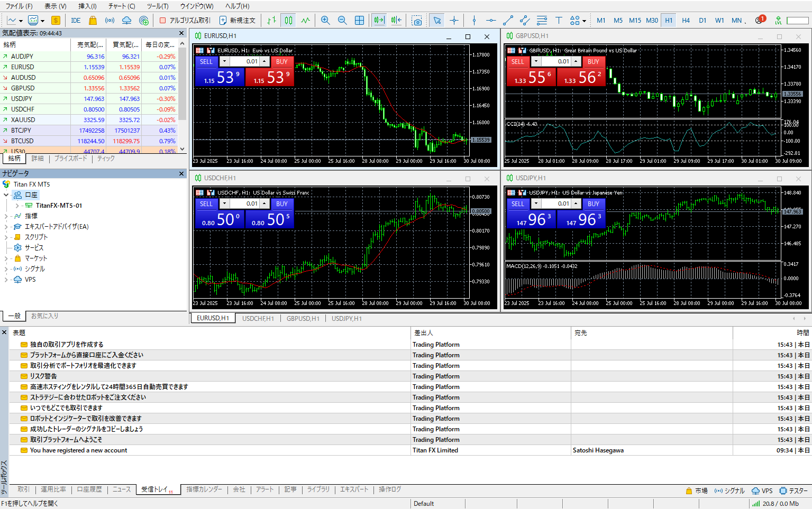Screen dimensions: 812x509
Task: Select the D1 timeframe
Action: tap(702, 21)
